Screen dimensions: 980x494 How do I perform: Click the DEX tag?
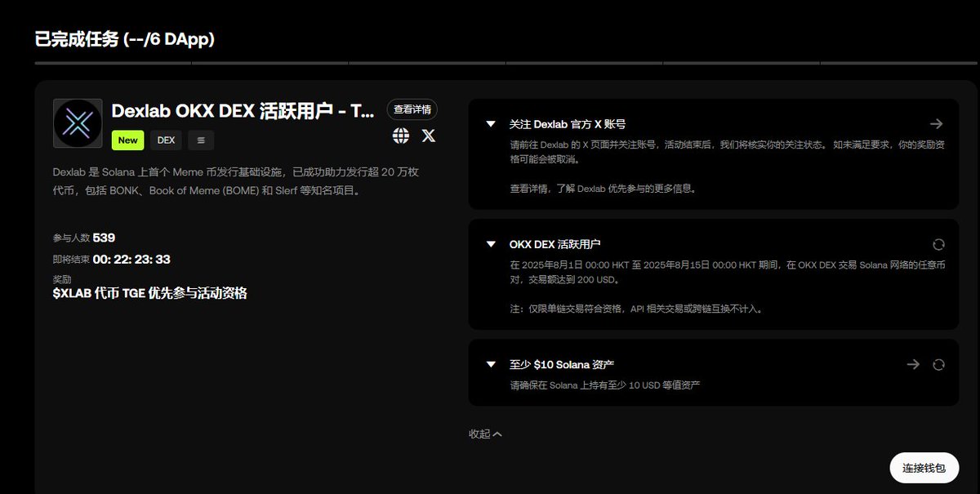[167, 140]
